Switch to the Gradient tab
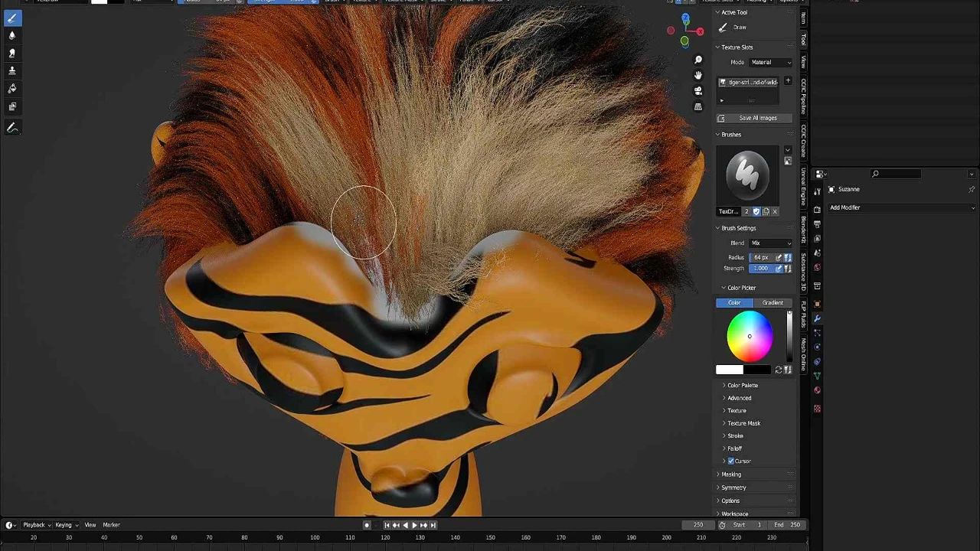 [772, 303]
